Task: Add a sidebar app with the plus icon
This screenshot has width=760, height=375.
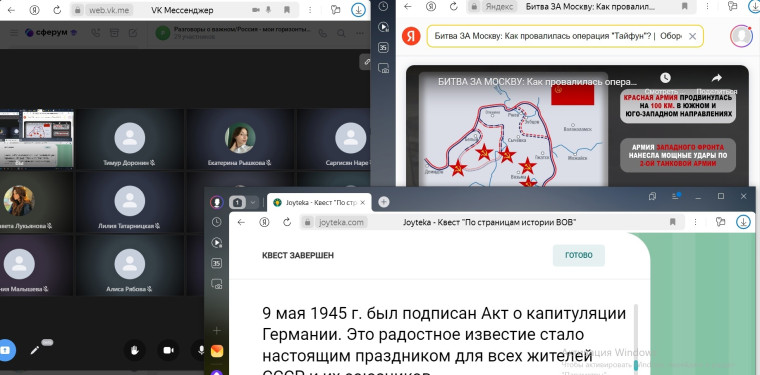Action: point(217,330)
